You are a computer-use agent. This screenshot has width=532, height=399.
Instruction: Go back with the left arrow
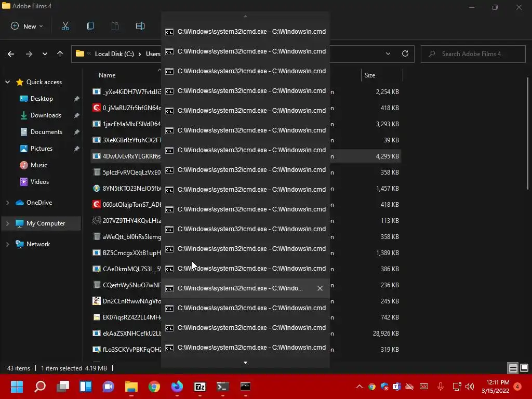(x=11, y=54)
